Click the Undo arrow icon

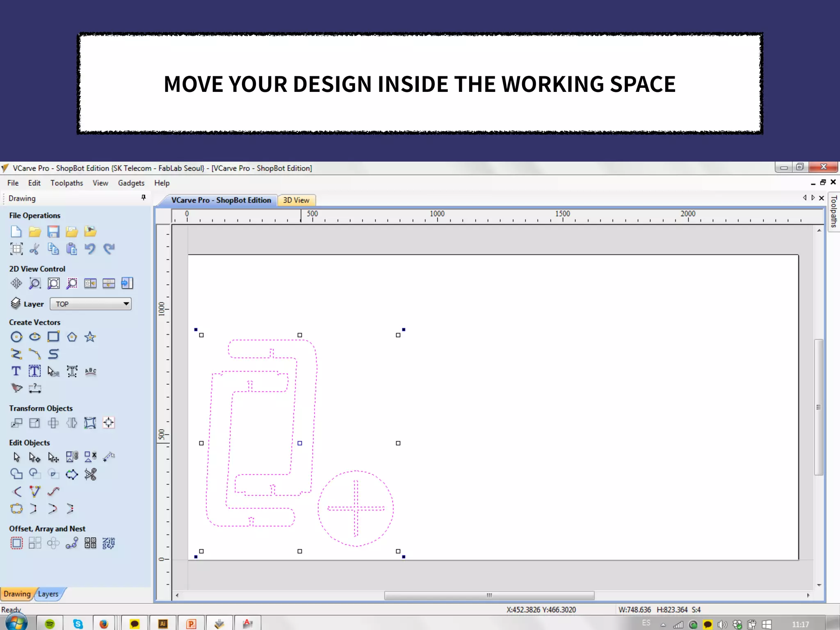click(x=90, y=249)
